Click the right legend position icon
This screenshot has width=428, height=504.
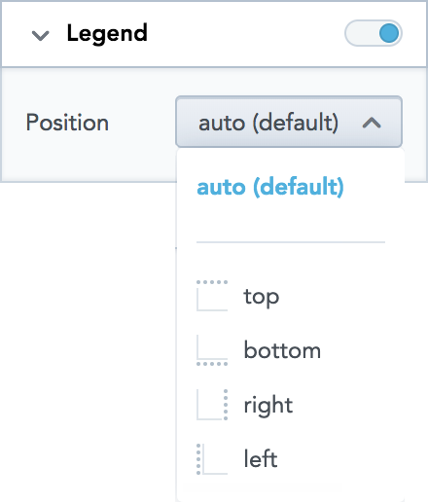pos(212,405)
